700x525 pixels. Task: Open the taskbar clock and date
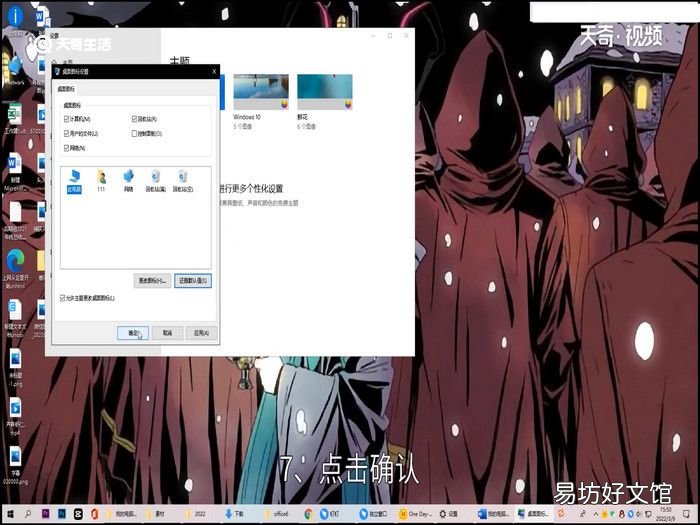(x=665, y=514)
